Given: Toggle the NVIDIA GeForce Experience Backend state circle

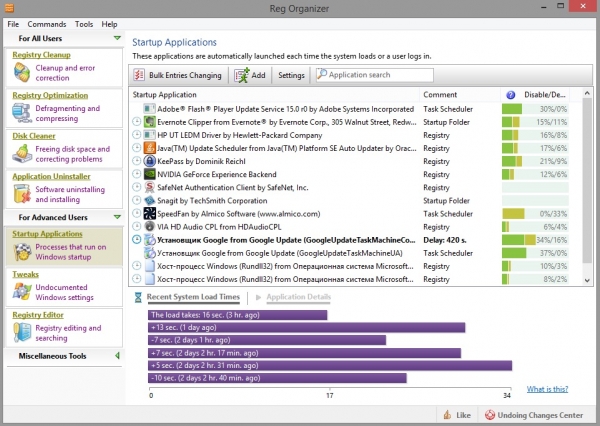Looking at the screenshot, I should [x=137, y=173].
